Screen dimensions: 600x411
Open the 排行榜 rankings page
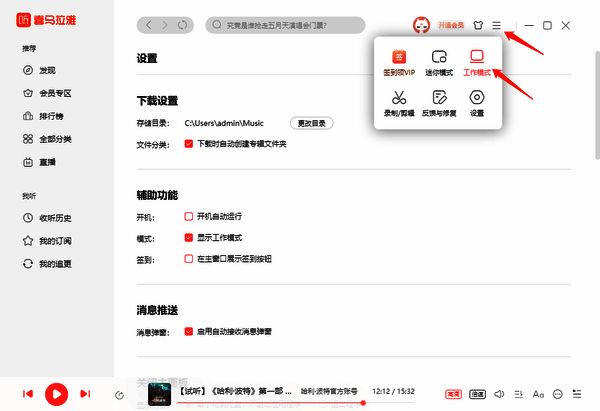pyautogui.click(x=43, y=116)
